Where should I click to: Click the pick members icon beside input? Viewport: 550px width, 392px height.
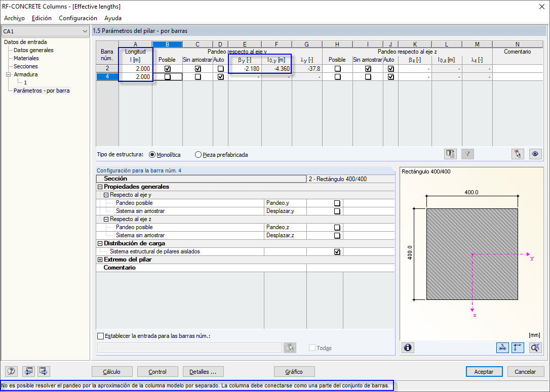pos(290,348)
